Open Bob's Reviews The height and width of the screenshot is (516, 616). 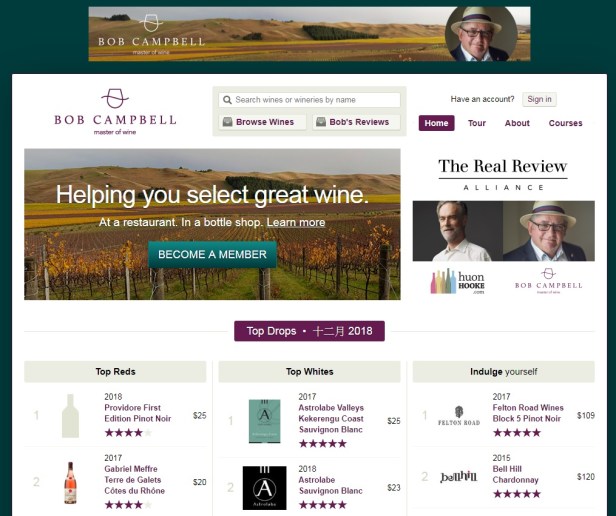(x=356, y=122)
